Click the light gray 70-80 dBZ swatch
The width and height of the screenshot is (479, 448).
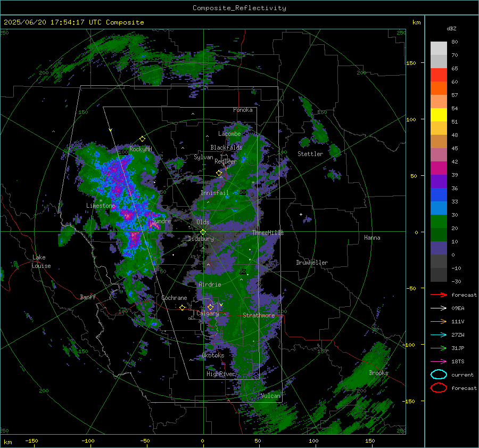pos(439,48)
